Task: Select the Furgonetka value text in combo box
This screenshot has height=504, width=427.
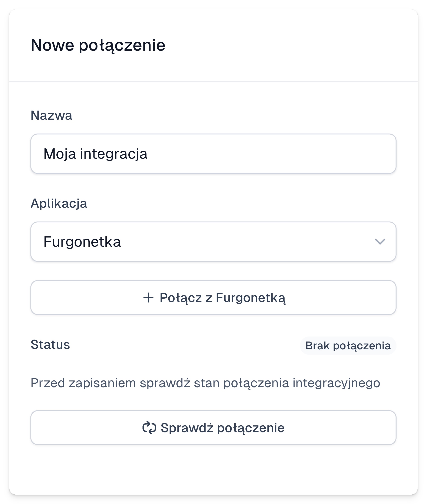Action: tap(82, 242)
